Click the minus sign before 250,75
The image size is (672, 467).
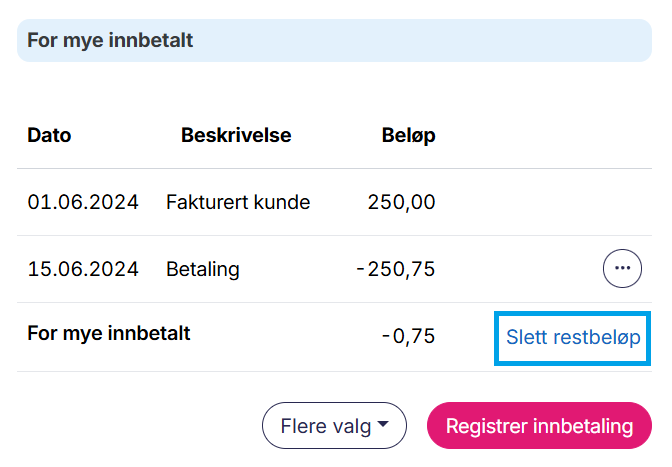click(360, 269)
